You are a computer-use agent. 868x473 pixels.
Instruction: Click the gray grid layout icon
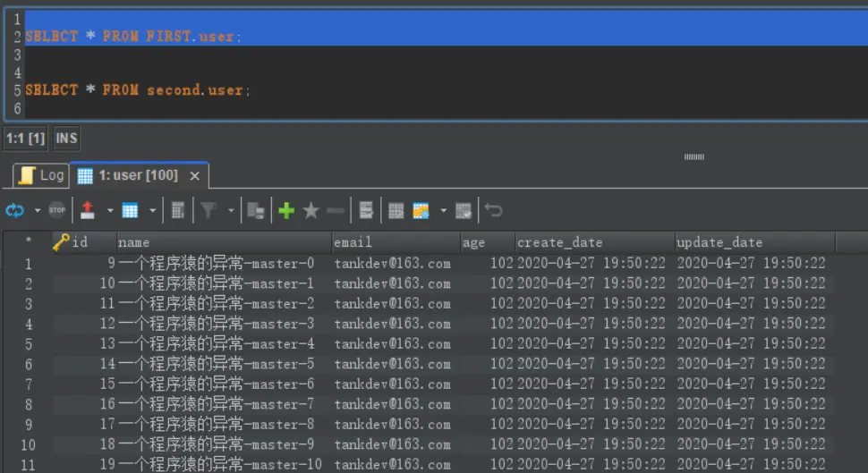[396, 211]
